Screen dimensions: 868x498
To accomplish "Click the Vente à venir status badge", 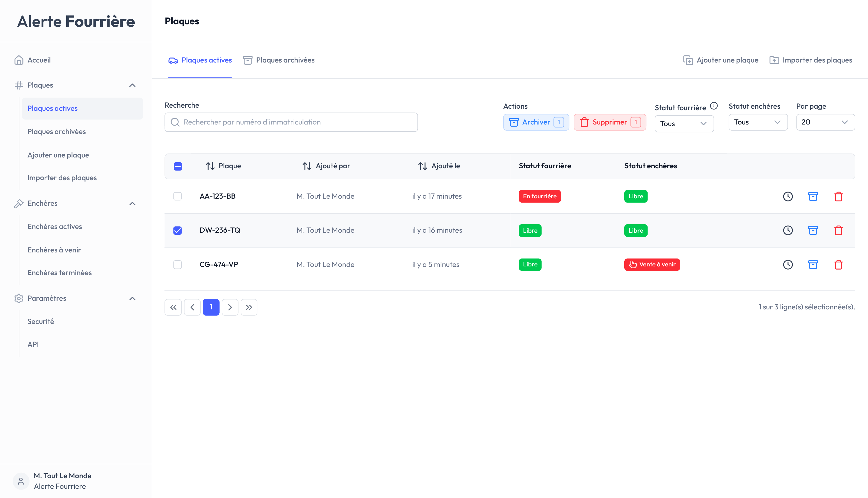I will tap(652, 264).
